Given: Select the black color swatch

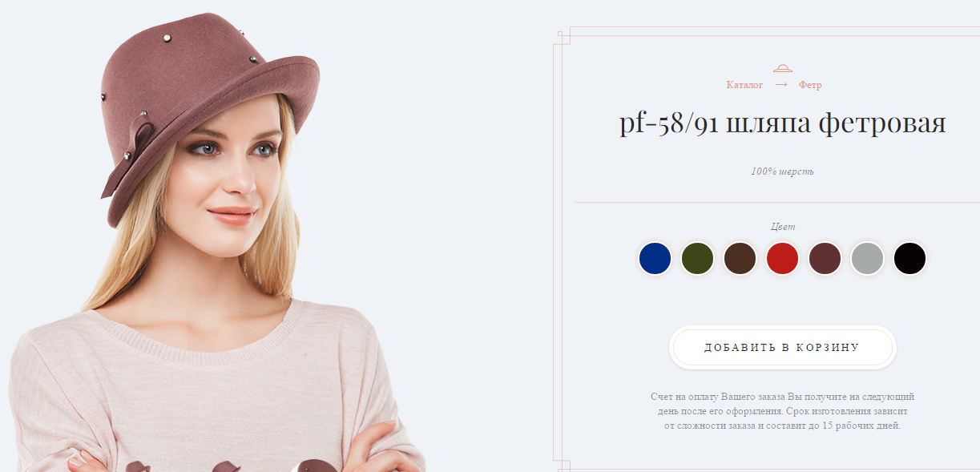Looking at the screenshot, I should click(x=909, y=259).
